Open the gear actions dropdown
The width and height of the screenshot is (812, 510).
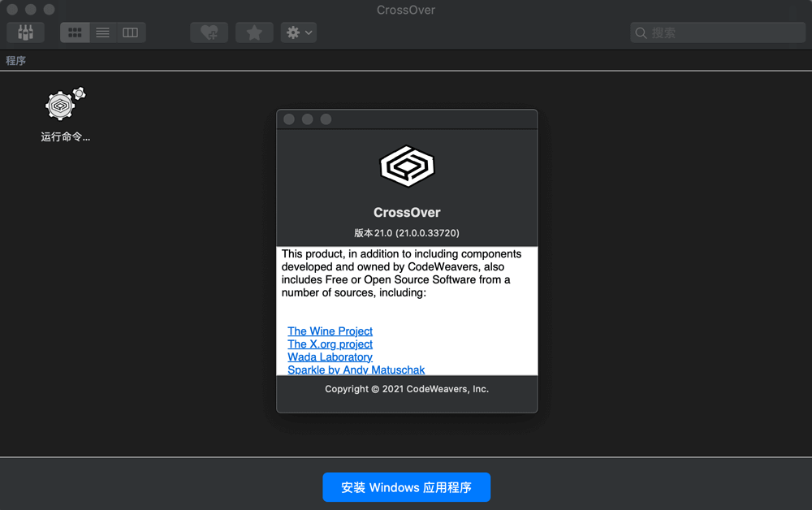click(299, 32)
